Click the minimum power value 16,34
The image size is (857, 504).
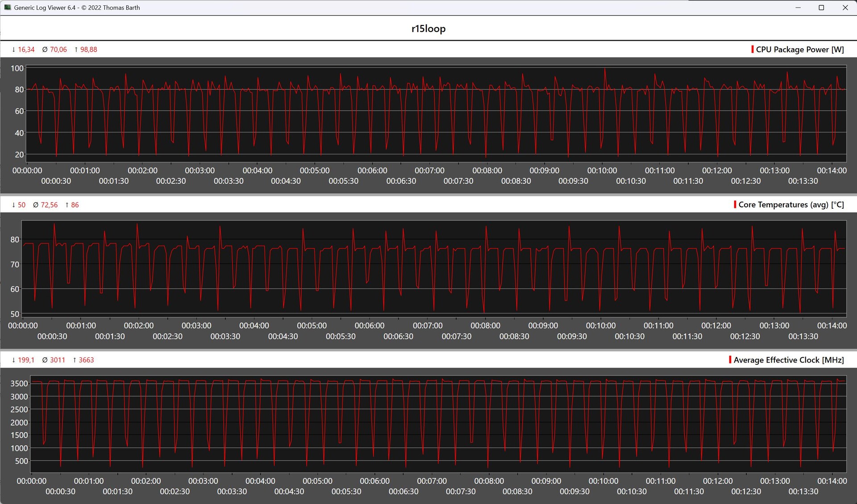click(26, 50)
